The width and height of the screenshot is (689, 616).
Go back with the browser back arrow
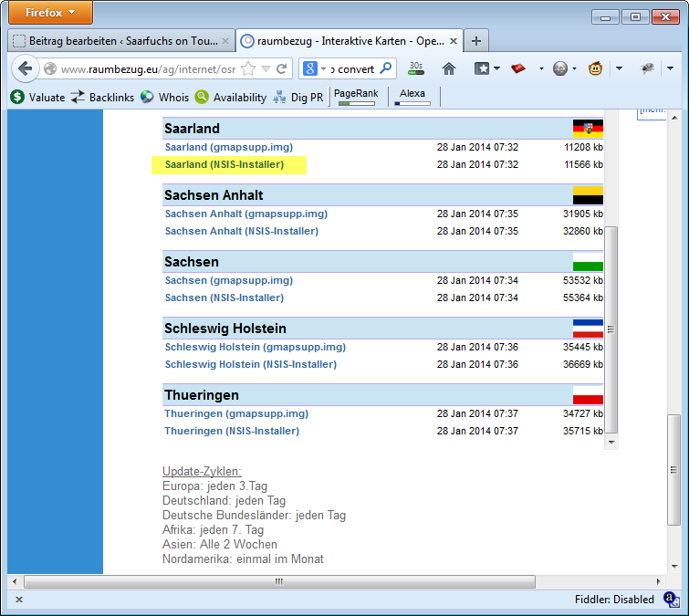pyautogui.click(x=25, y=68)
